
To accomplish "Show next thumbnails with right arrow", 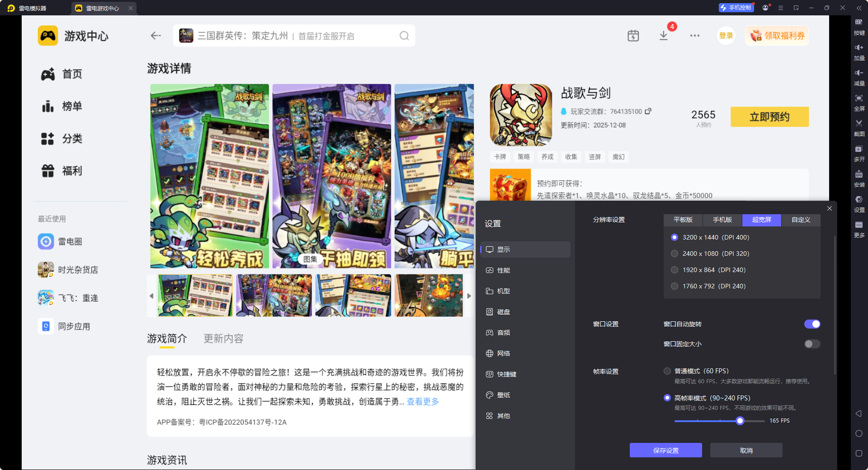I will (469, 296).
